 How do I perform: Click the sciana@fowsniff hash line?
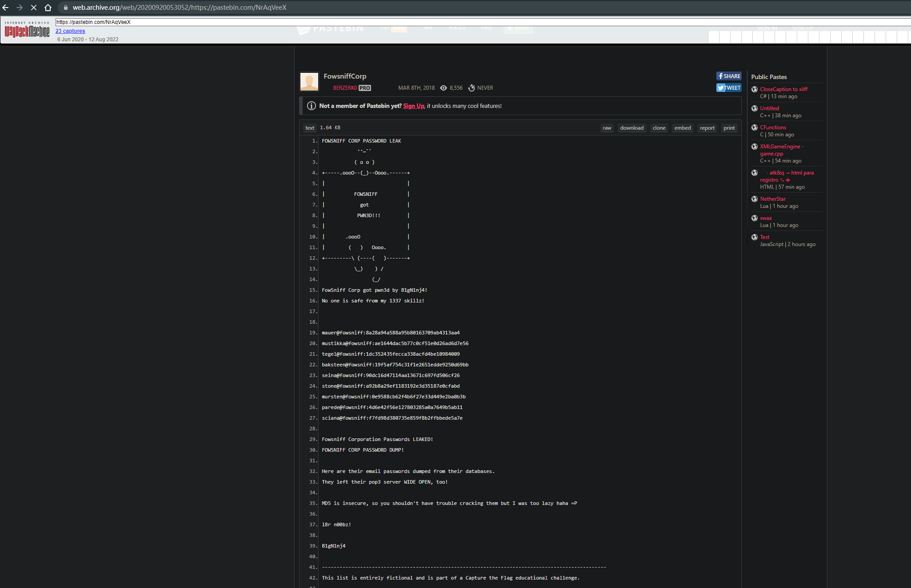point(392,418)
